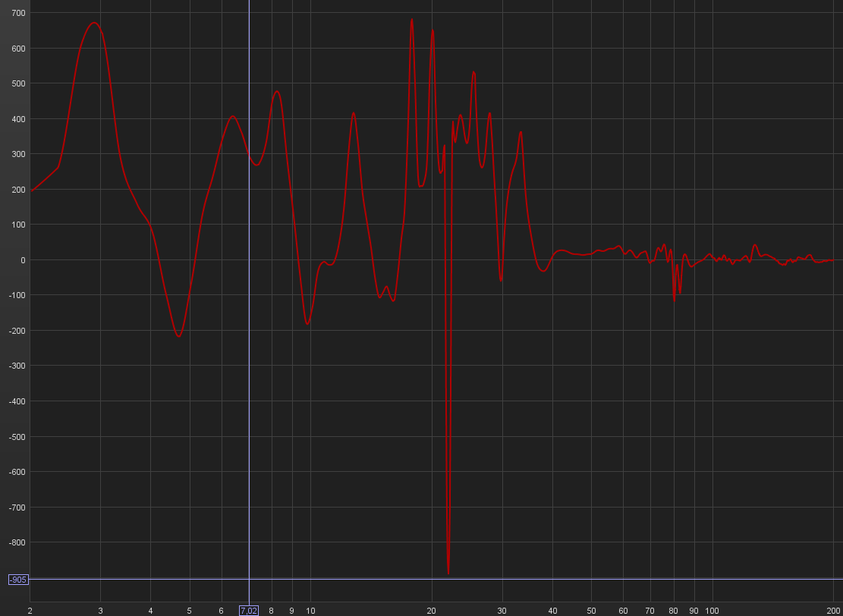This screenshot has height=616, width=843.
Task: Click the -100 vertical axis label
Action: (17, 295)
